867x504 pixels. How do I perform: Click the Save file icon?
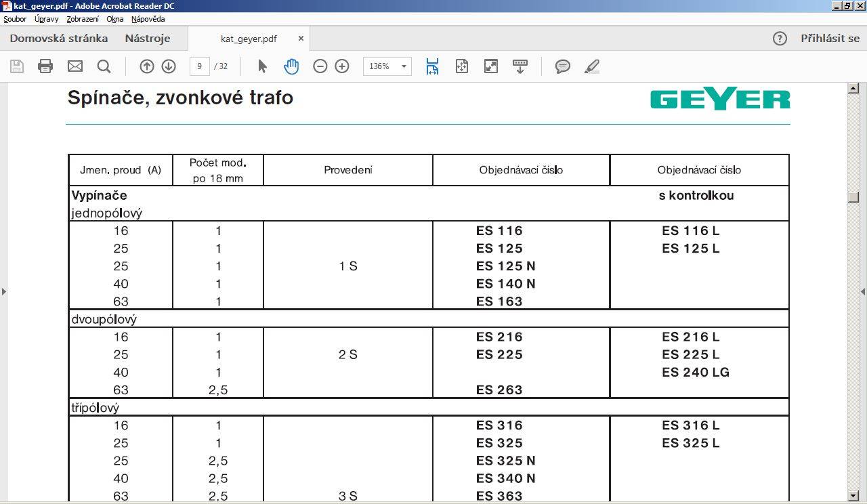tap(17, 66)
